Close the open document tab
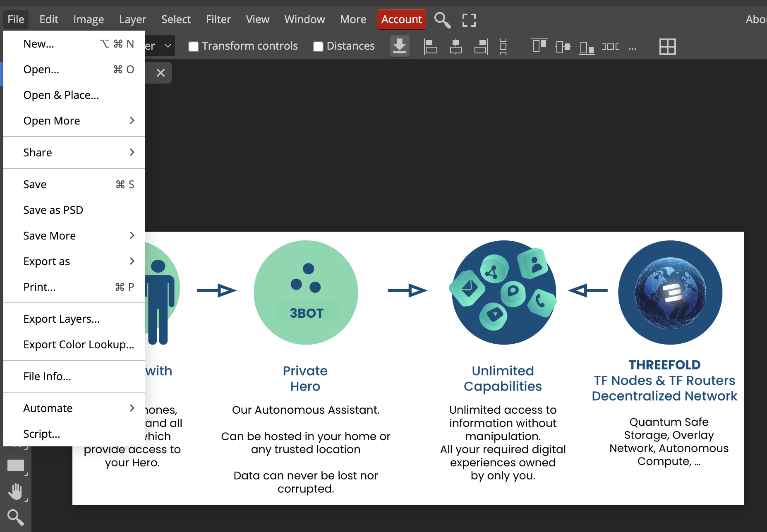This screenshot has height=532, width=767. tap(161, 73)
